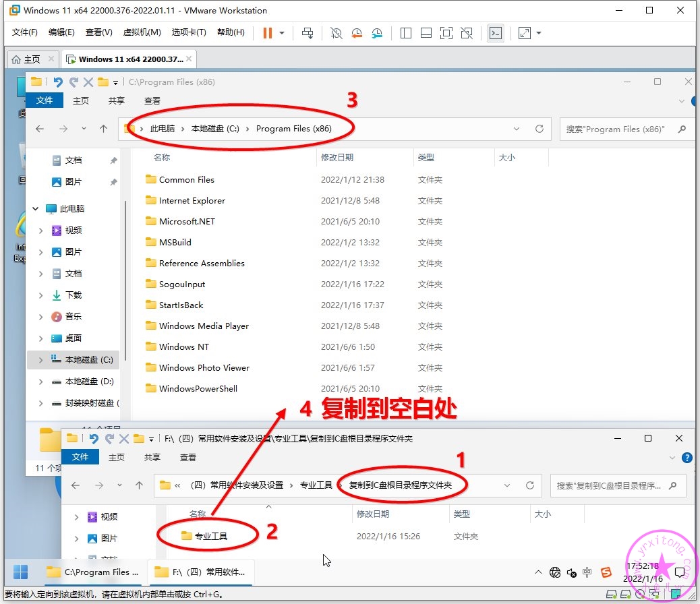The width and height of the screenshot is (700, 604).
Task: Click the Sogou input method tray icon
Action: click(x=606, y=572)
